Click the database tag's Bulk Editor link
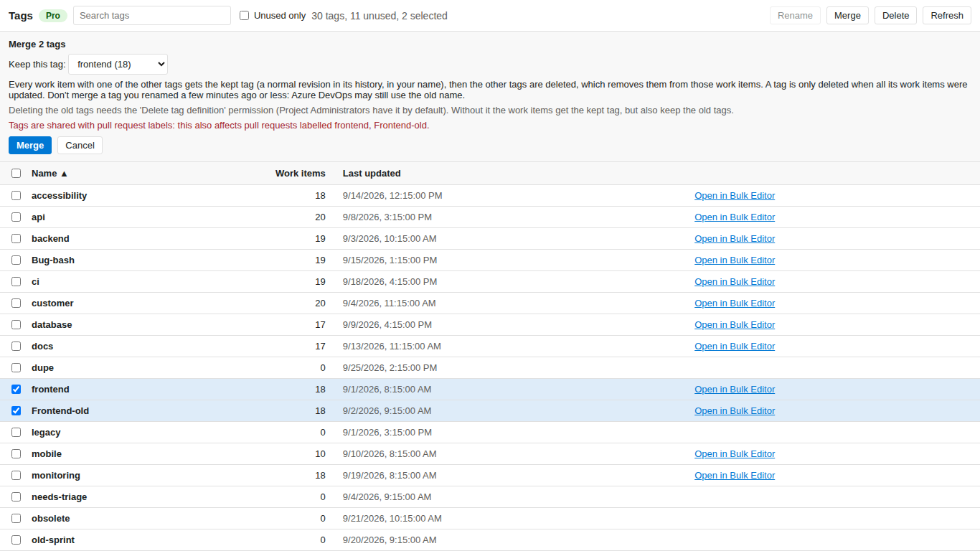This screenshot has height=551, width=980. coord(735,325)
